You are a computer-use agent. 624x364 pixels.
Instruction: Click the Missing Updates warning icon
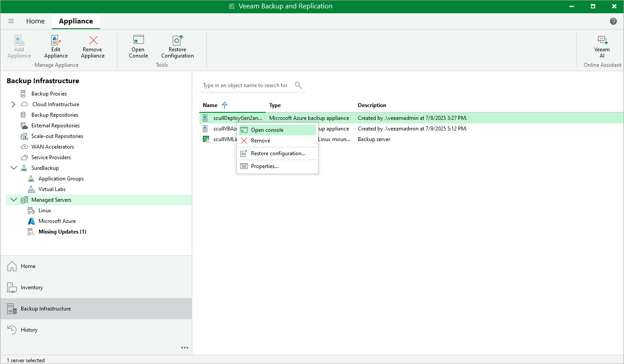click(31, 232)
